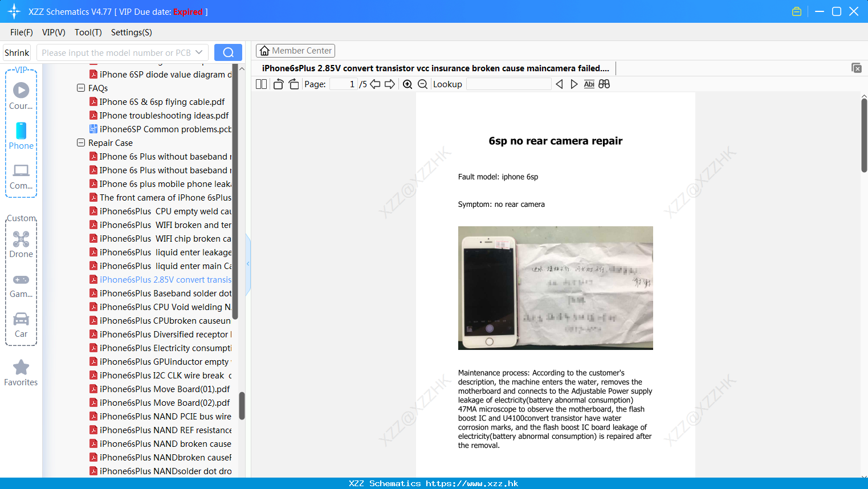Open model number dropdown arrow

pyautogui.click(x=199, y=52)
